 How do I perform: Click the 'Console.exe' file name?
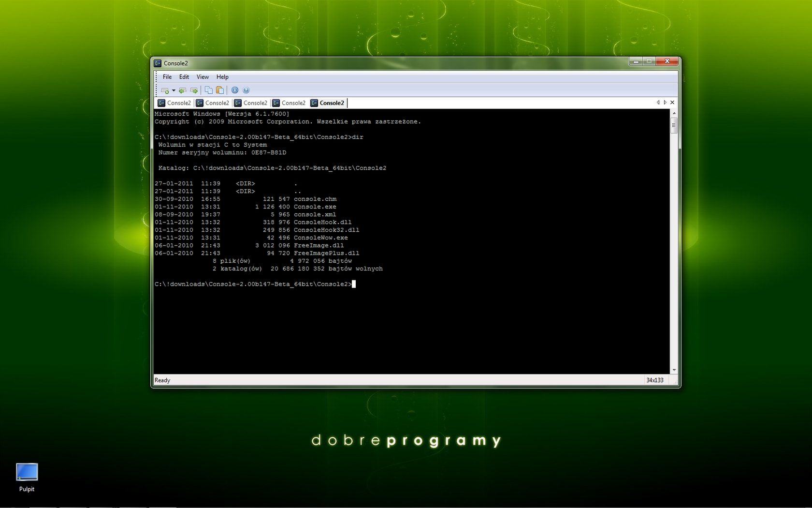click(x=315, y=207)
